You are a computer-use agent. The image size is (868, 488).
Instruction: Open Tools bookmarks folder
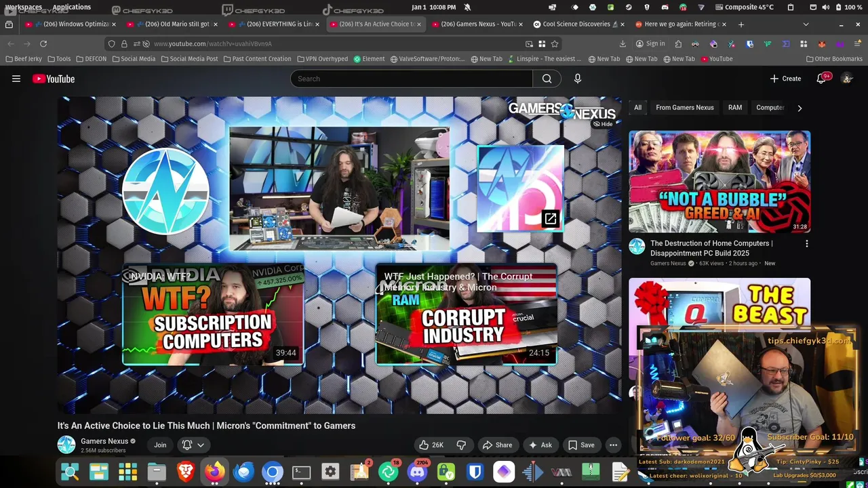pos(59,59)
